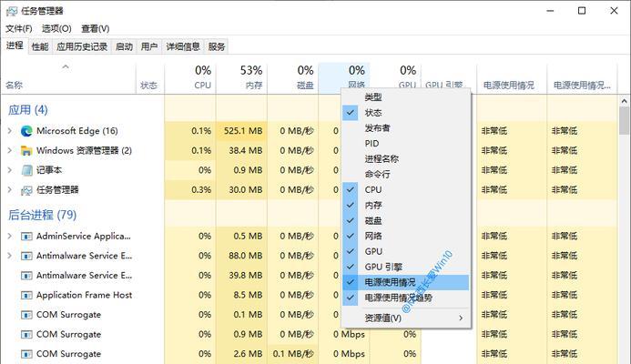
Task: Expand the AdminService Application row
Action: click(x=10, y=236)
